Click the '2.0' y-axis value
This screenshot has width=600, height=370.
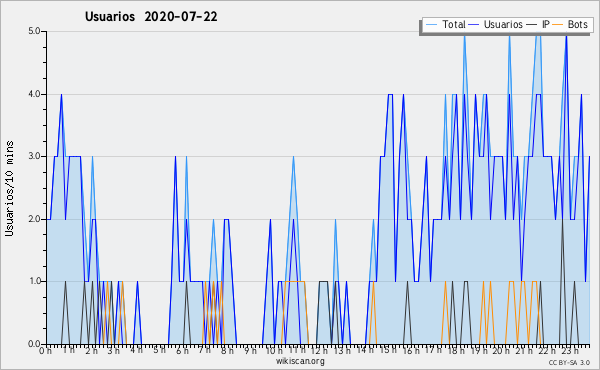[x=34, y=219]
